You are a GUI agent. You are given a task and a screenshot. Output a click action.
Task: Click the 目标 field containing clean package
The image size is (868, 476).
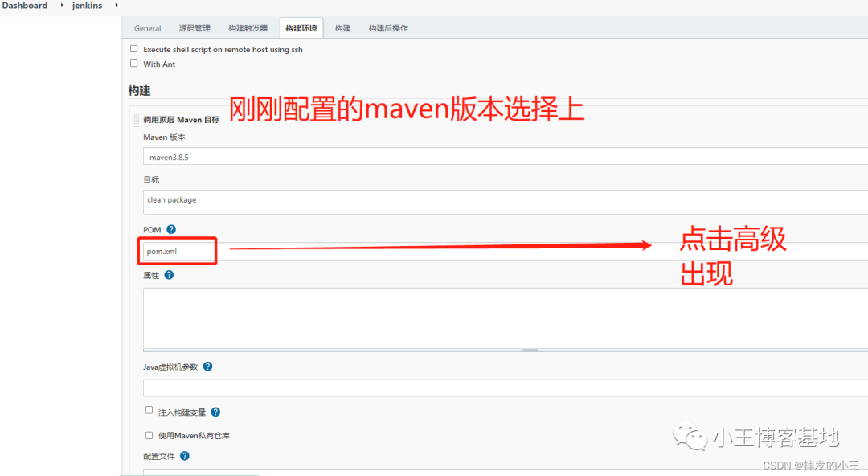[x=506, y=203]
